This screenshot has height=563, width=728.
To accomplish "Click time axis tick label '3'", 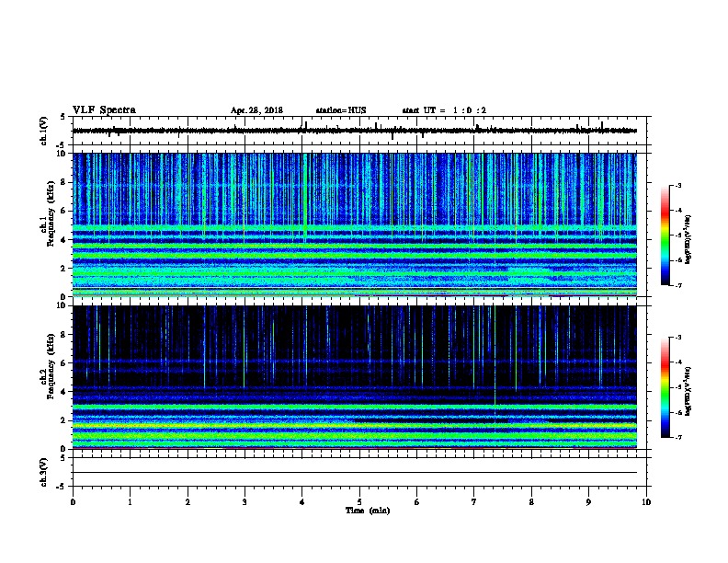I will point(245,501).
